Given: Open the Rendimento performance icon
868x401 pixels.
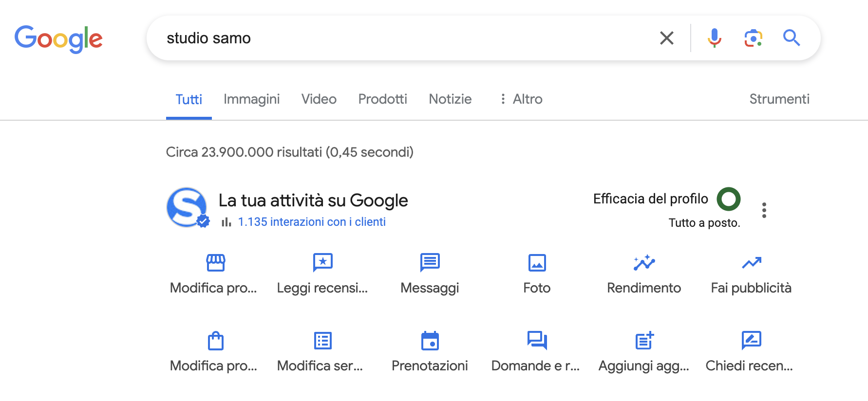Looking at the screenshot, I should (x=644, y=262).
